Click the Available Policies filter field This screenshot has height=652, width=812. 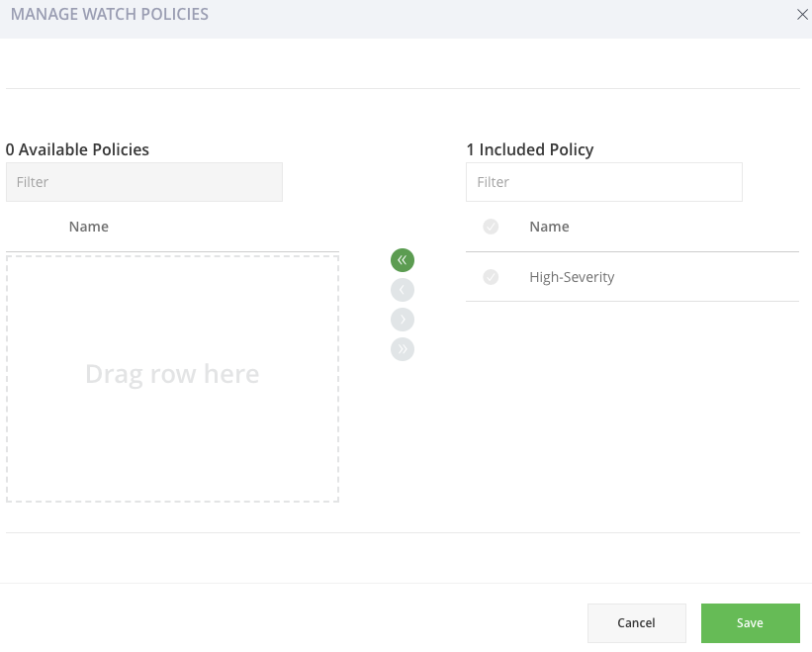pos(143,182)
